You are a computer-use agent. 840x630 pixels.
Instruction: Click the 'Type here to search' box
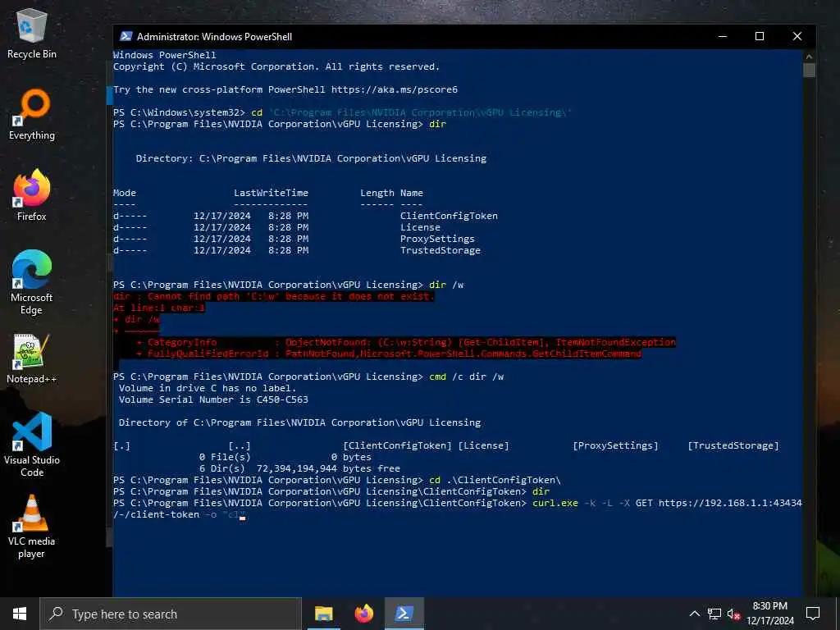tap(171, 614)
